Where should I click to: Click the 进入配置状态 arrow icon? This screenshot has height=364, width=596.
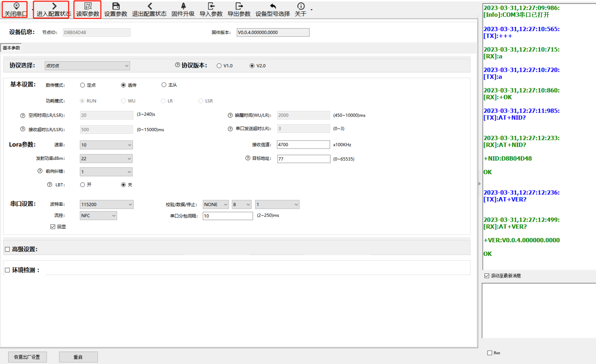[54, 6]
